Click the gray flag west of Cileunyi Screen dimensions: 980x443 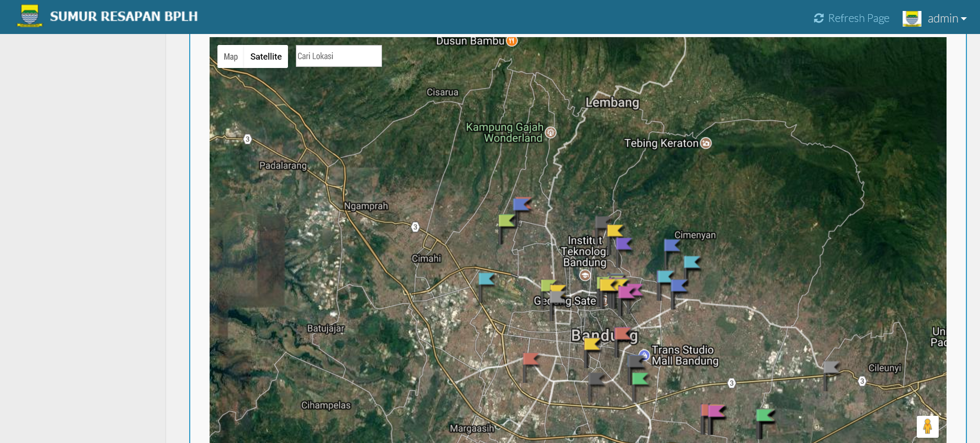830,368
